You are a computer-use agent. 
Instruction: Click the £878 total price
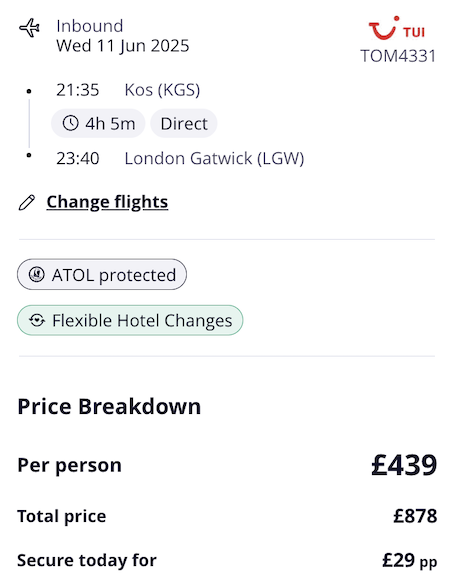[x=415, y=516]
